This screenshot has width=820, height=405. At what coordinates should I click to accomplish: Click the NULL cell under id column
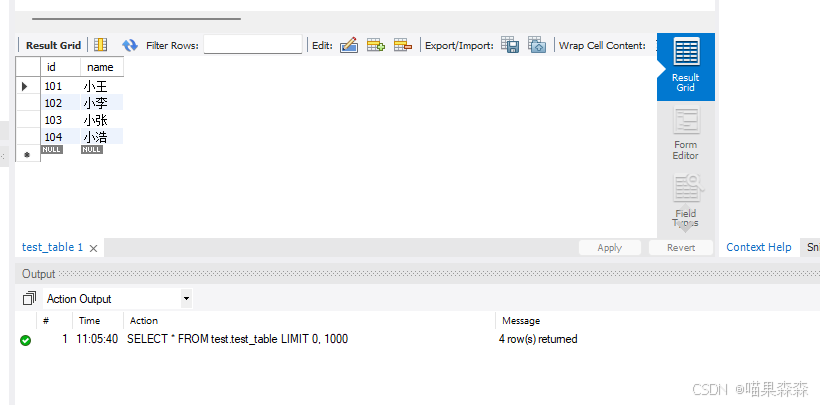tap(52, 150)
